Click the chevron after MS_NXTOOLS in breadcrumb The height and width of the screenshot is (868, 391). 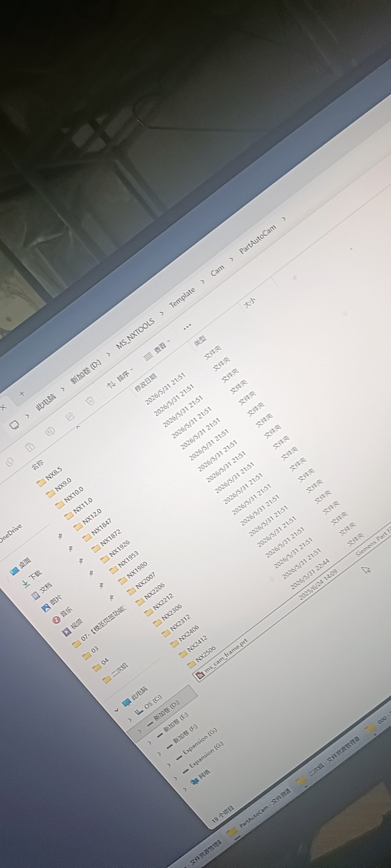point(161,313)
